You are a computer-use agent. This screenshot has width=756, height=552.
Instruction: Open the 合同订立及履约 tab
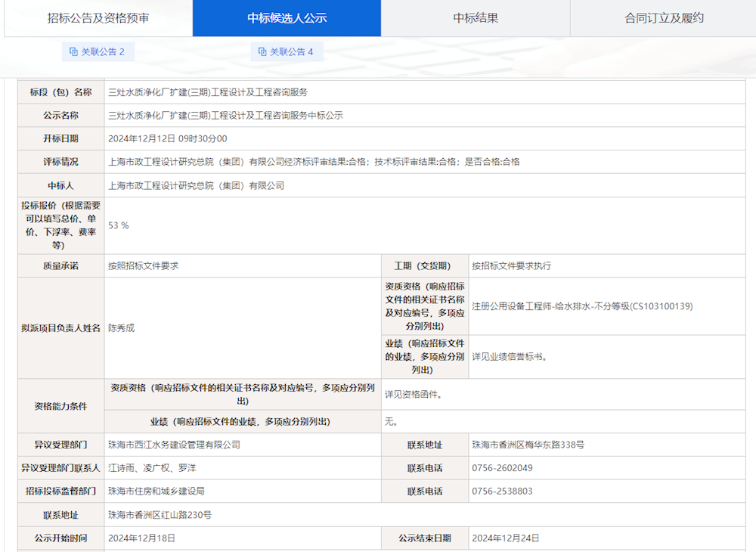click(x=663, y=17)
